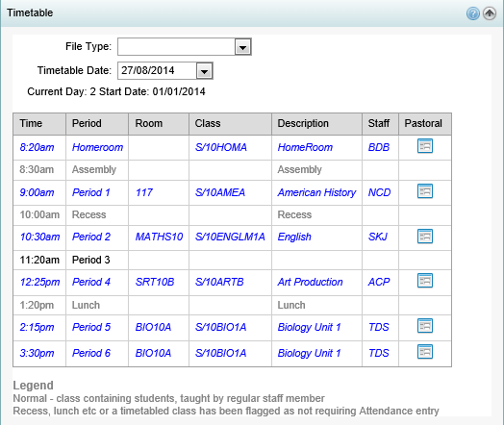Click the Timetable Date field showing 27/08/2014
The height and width of the screenshot is (425, 504).
coord(157,70)
